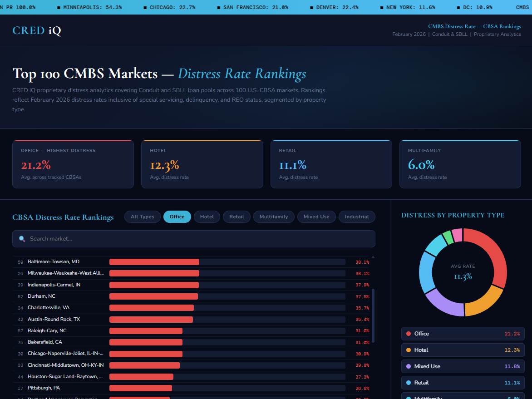This screenshot has width=532, height=399.
Task: Toggle the Office filter pill
Action: point(177,217)
